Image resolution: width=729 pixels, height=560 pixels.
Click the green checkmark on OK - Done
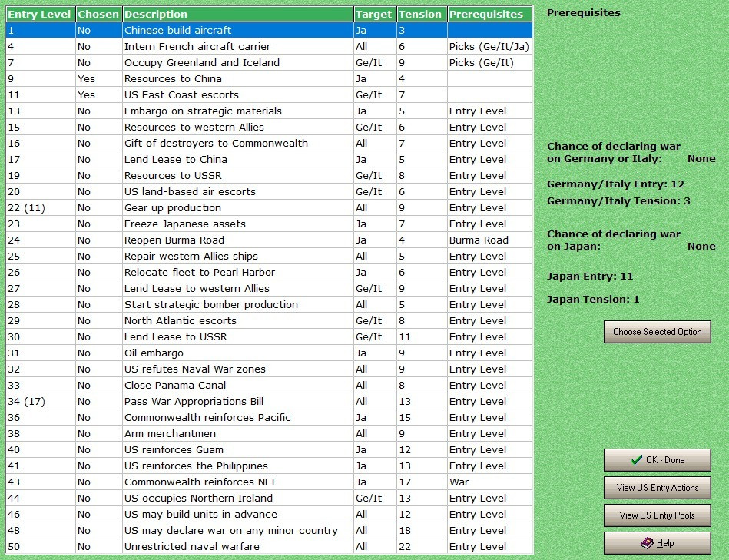pyautogui.click(x=637, y=460)
